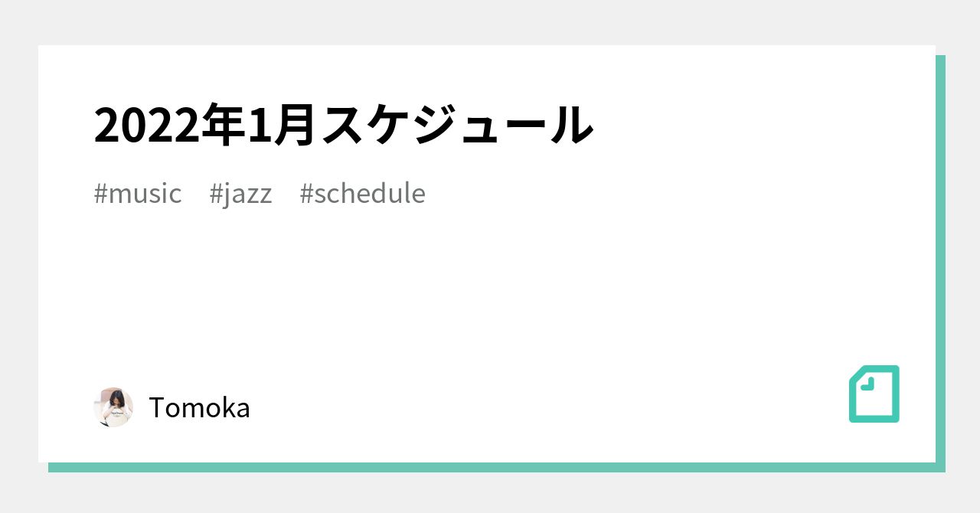Click Tomoka's round profile avatar
This screenshot has height=513, width=980.
pos(113,407)
